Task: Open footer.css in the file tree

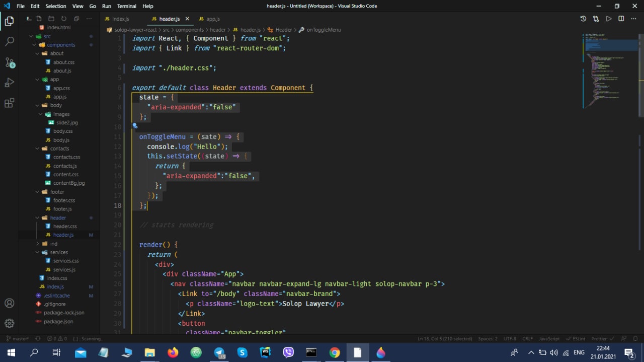Action: pyautogui.click(x=64, y=200)
